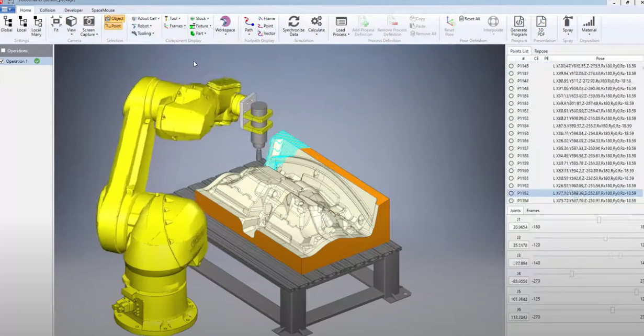This screenshot has width=644, height=336.
Task: Click the Generate Program icon
Action: [518, 22]
